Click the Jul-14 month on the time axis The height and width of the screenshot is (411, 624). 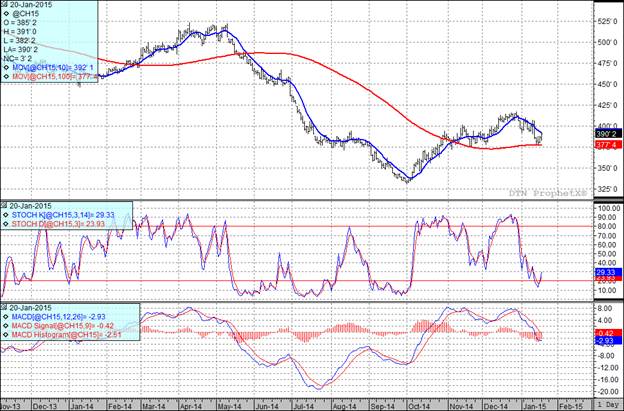click(303, 407)
